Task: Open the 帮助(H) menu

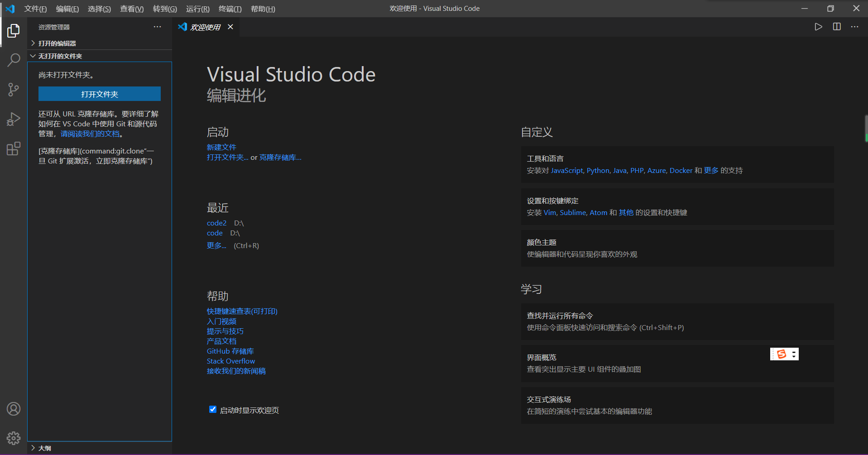Action: 263,9
